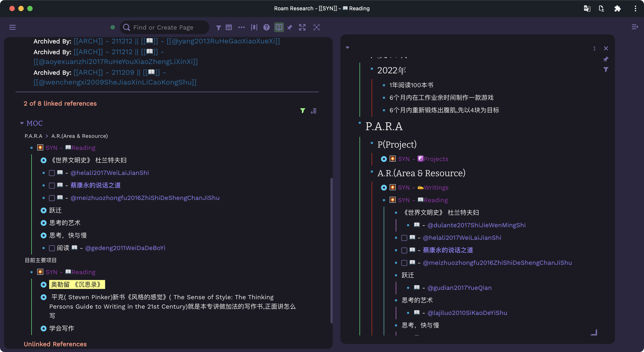This screenshot has width=644, height=352.
Task: Expand the Steven Pinker 风格的感觉 bullet
Action: [44, 297]
